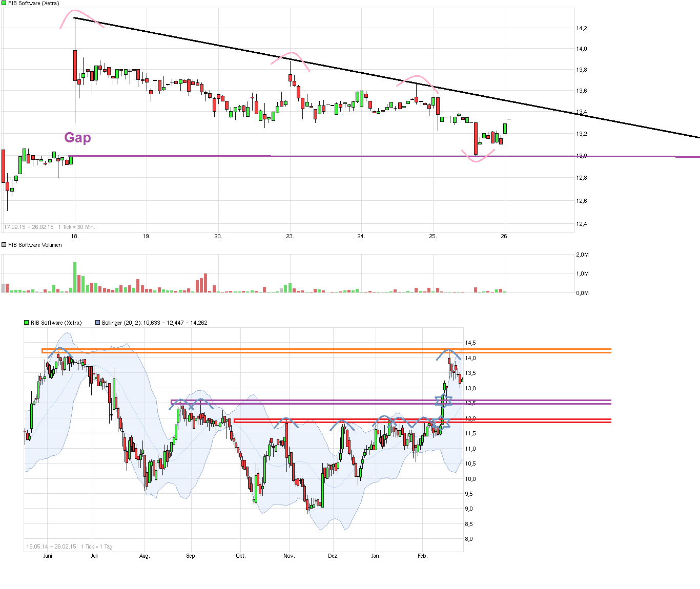Click the 'Dez.' month axis label
The height and width of the screenshot is (589, 700).
pyautogui.click(x=333, y=556)
